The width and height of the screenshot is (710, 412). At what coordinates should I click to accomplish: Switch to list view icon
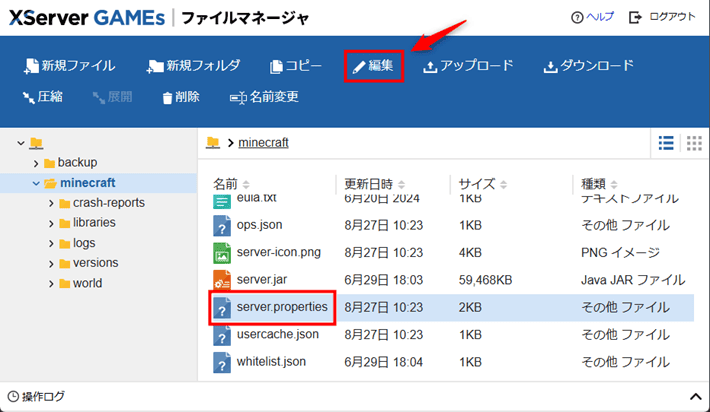coord(666,143)
